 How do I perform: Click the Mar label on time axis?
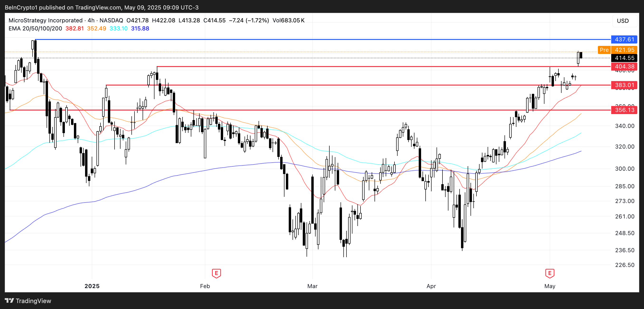312,286
